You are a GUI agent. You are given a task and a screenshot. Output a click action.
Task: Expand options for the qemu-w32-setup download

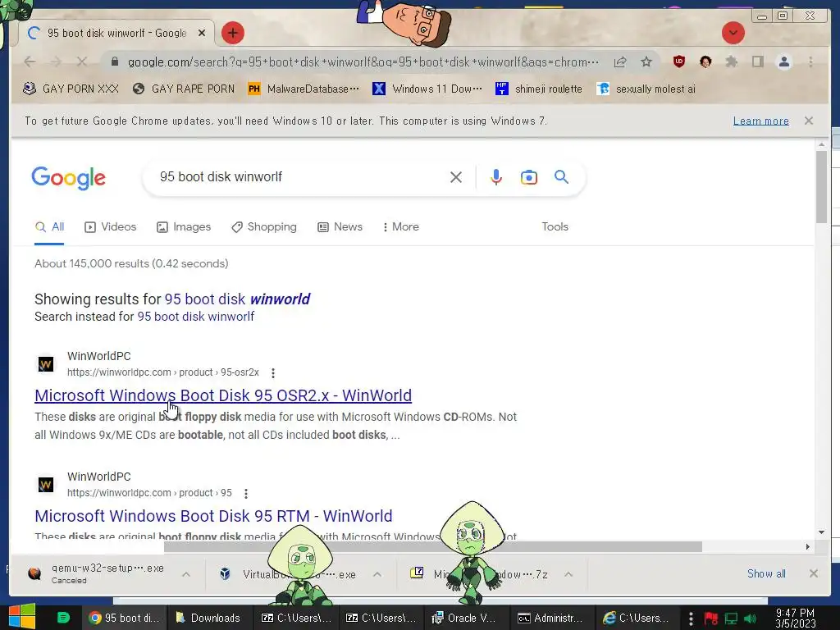(186, 574)
